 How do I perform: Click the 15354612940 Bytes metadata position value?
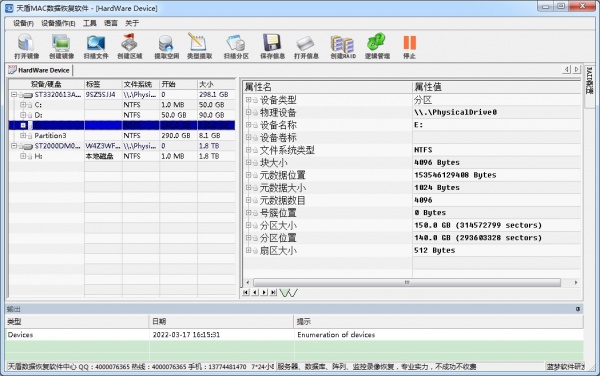455,175
